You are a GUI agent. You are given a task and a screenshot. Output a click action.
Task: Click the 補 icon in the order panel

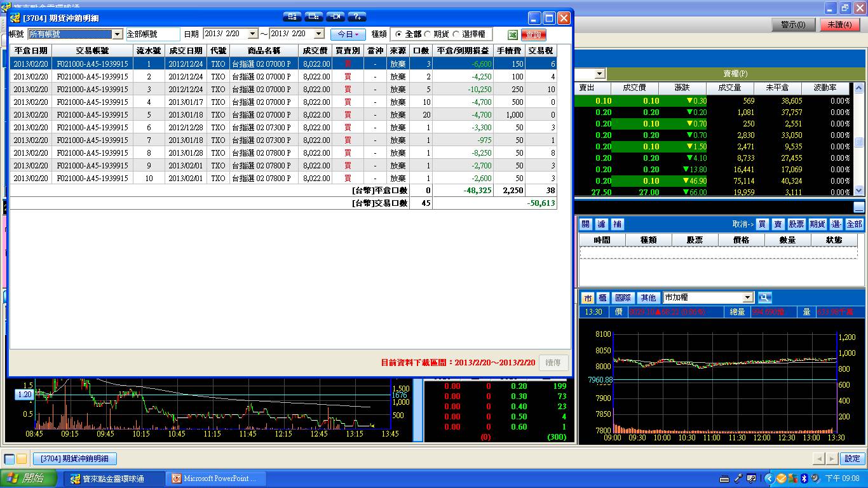tap(617, 224)
